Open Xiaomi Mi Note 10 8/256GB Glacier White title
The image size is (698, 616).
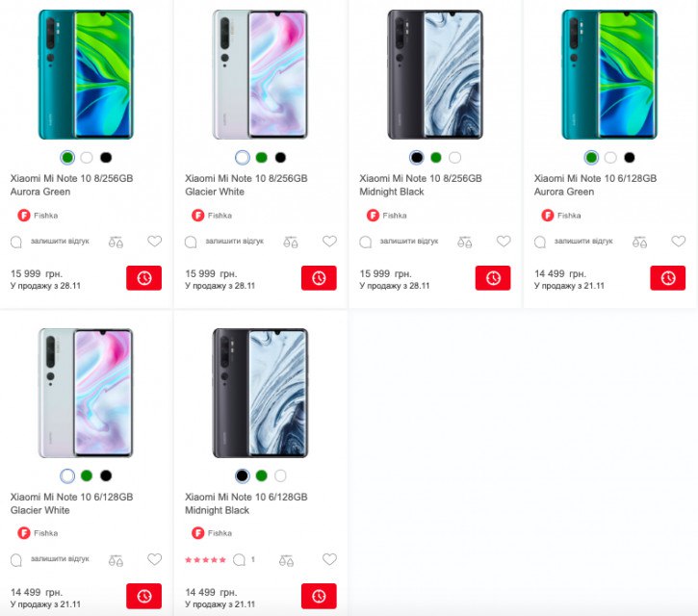coord(246,185)
